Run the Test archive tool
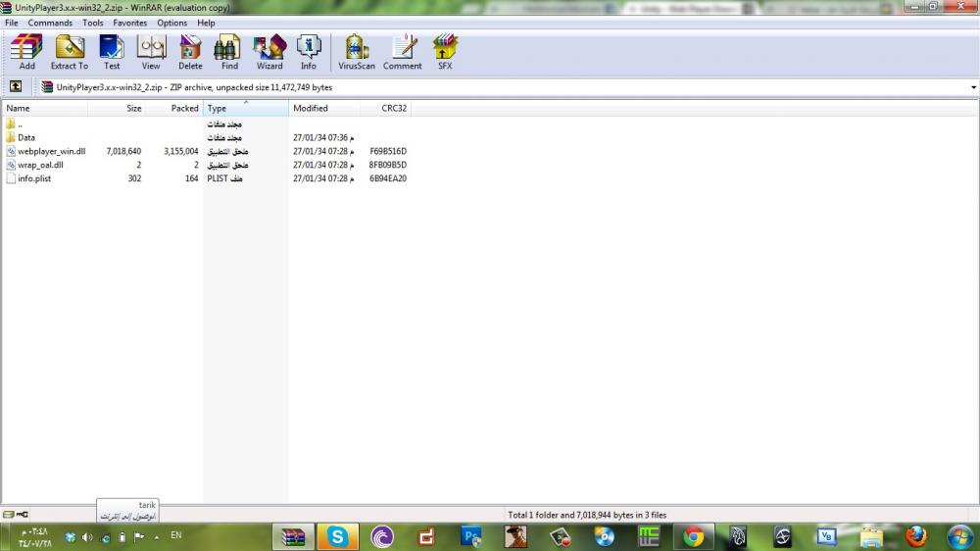 pos(112,52)
